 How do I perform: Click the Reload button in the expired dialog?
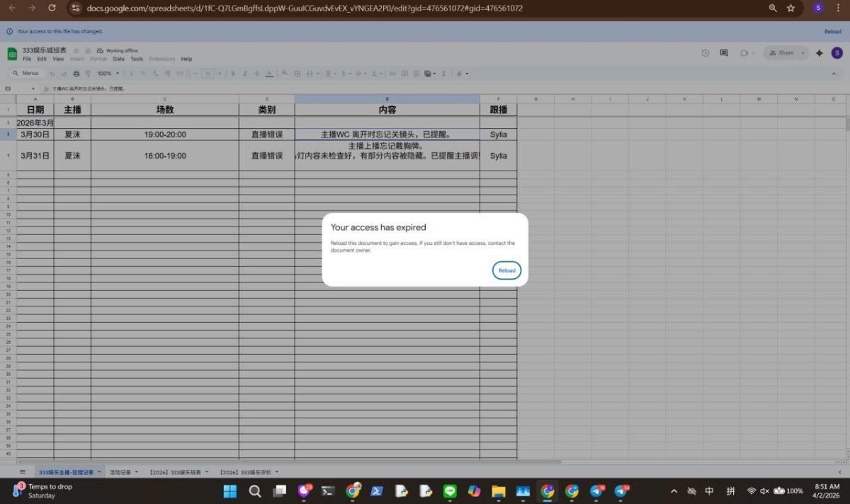point(506,270)
